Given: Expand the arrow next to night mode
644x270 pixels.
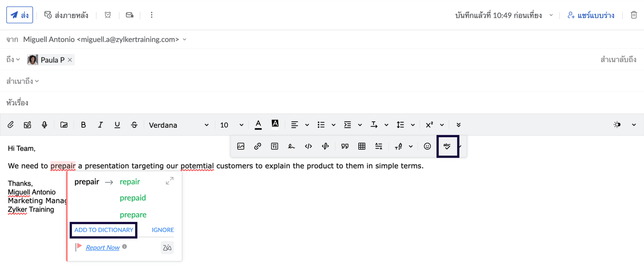Looking at the screenshot, I should [634, 125].
